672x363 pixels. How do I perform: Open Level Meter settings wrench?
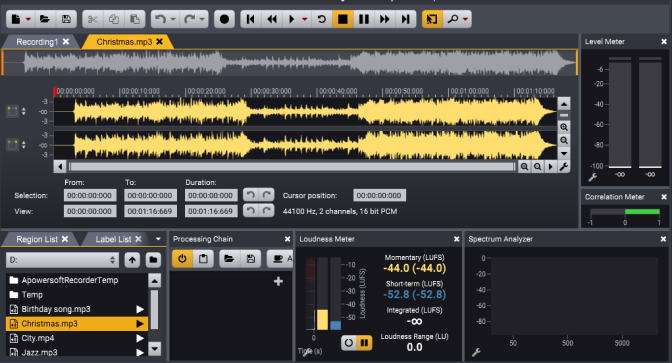(593, 177)
